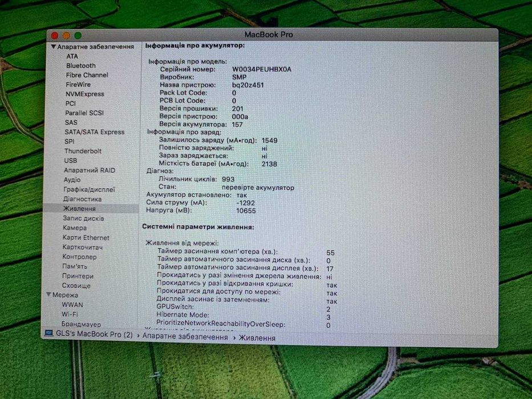
Task: Click the device name bq20z451
Action: coord(247,85)
